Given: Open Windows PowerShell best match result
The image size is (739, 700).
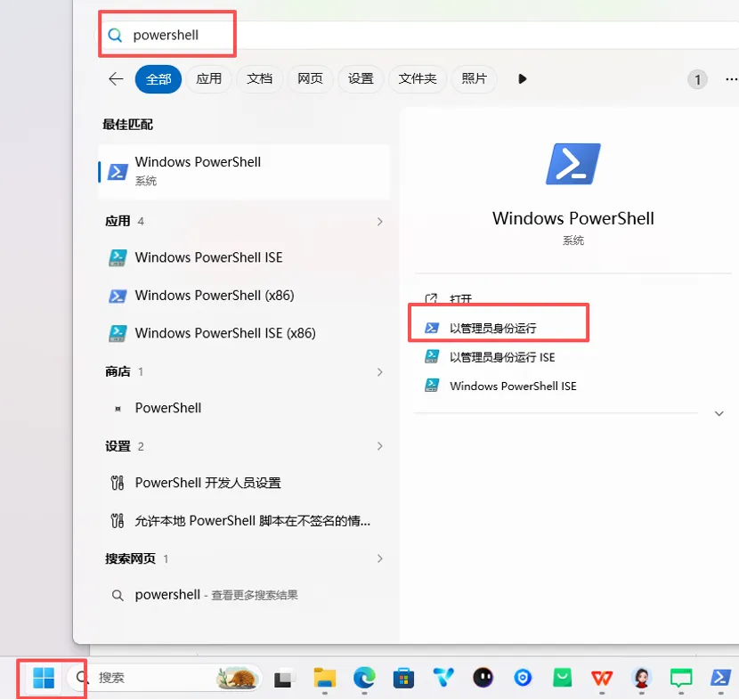Looking at the screenshot, I should pos(244,172).
